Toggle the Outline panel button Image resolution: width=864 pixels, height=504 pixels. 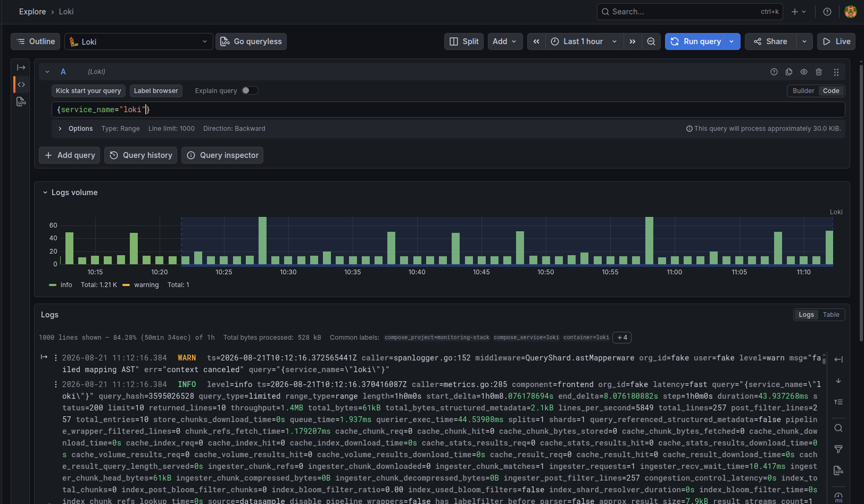pos(36,41)
